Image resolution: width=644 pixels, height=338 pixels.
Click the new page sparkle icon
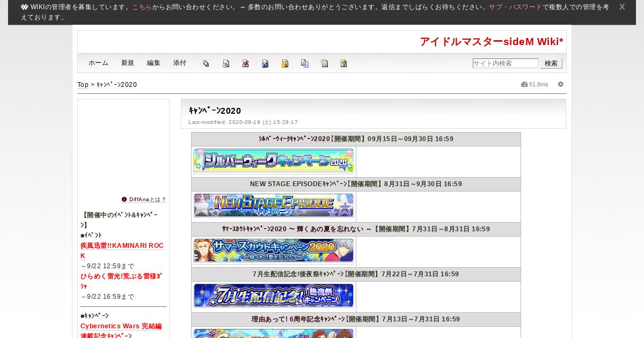(x=324, y=63)
